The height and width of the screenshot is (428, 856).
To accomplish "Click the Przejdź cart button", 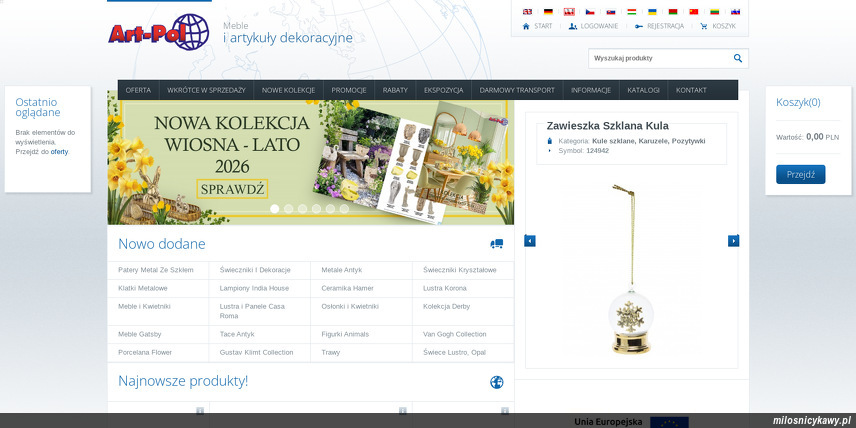I will (x=800, y=174).
